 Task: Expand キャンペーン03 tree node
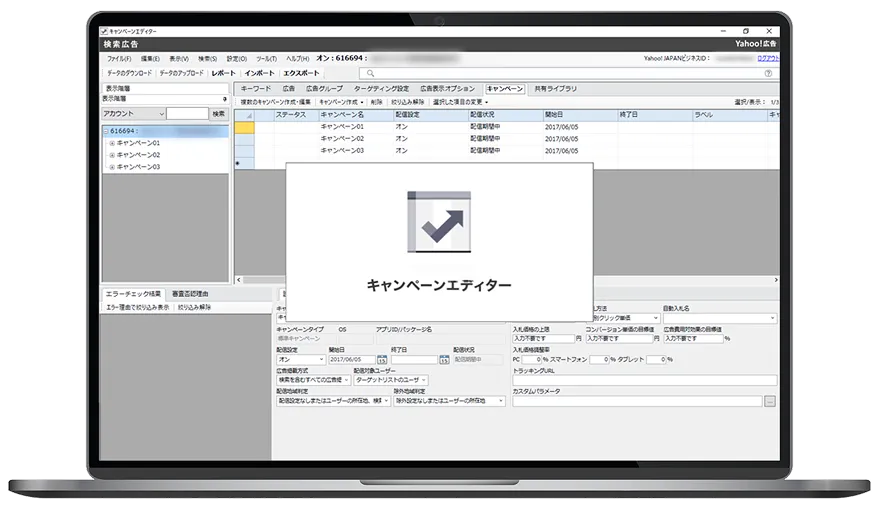coord(112,167)
